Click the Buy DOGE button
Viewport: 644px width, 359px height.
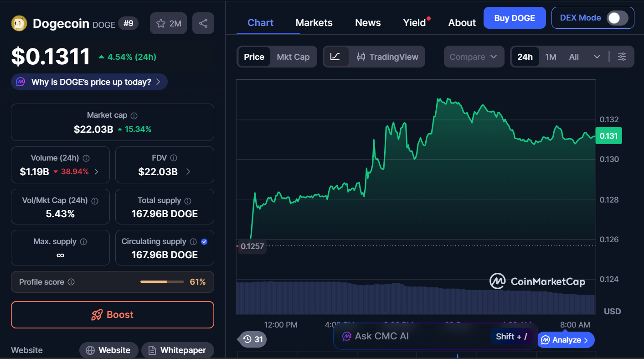click(515, 18)
